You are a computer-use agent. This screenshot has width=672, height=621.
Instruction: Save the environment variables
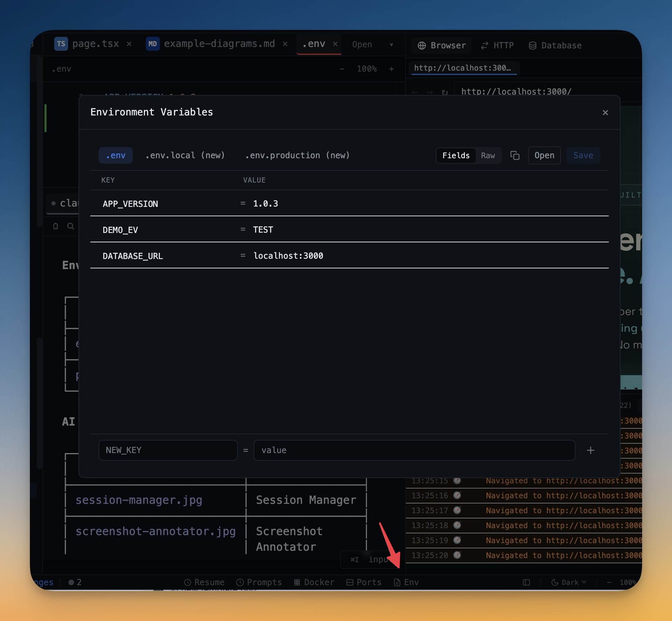coord(583,155)
